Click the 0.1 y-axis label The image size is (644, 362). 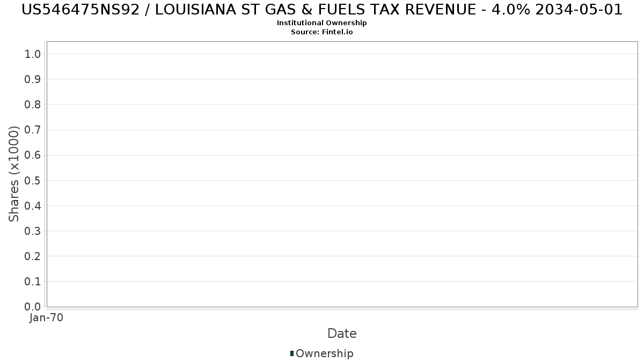33,281
